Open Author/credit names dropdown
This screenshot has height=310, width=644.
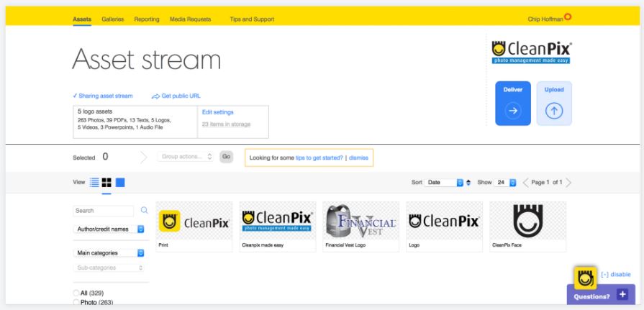tap(109, 229)
